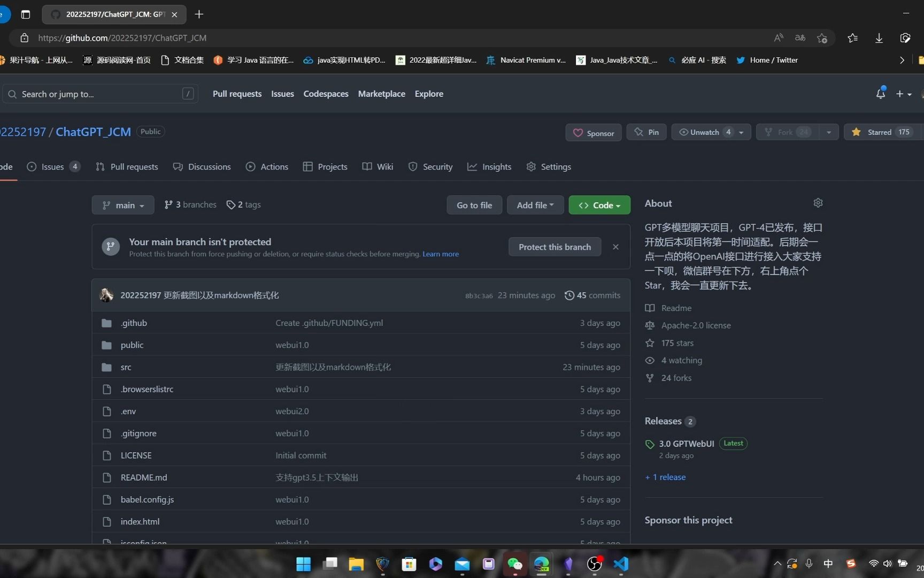Switch to the Actions tab
Image resolution: width=924 pixels, height=578 pixels.
click(274, 166)
